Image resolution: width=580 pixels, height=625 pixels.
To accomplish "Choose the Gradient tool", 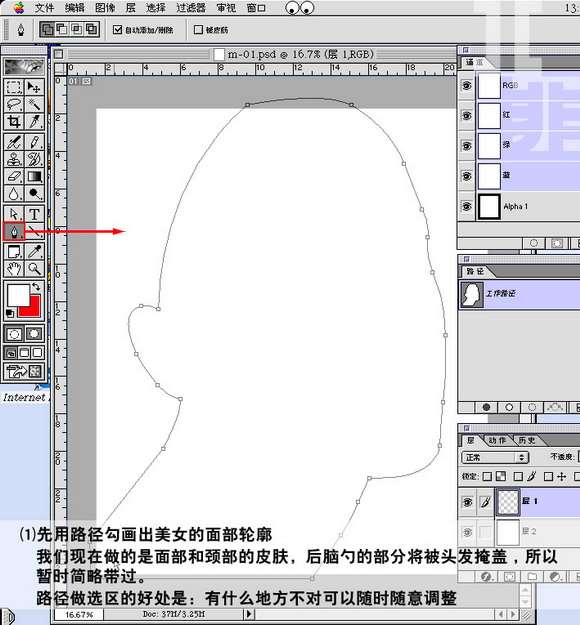I will (x=35, y=176).
